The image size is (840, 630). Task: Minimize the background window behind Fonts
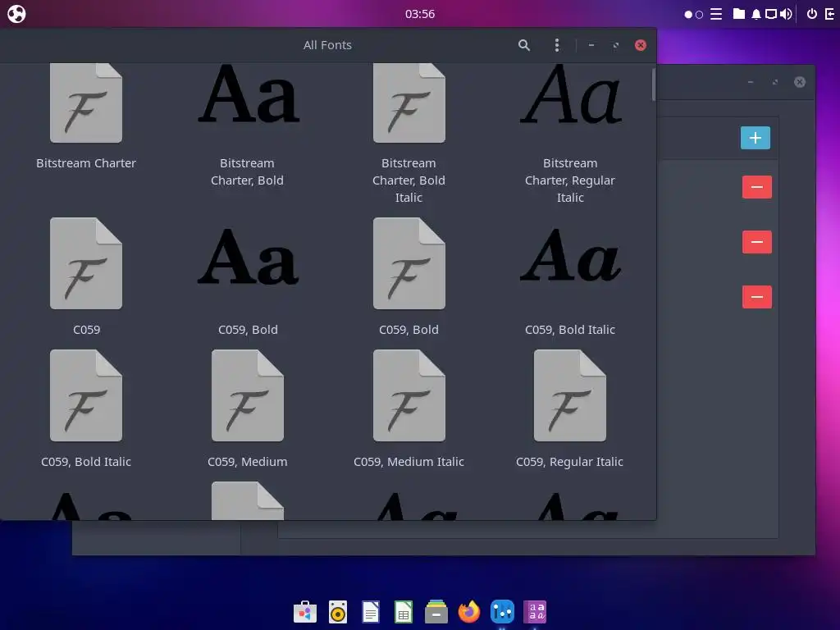click(x=751, y=82)
